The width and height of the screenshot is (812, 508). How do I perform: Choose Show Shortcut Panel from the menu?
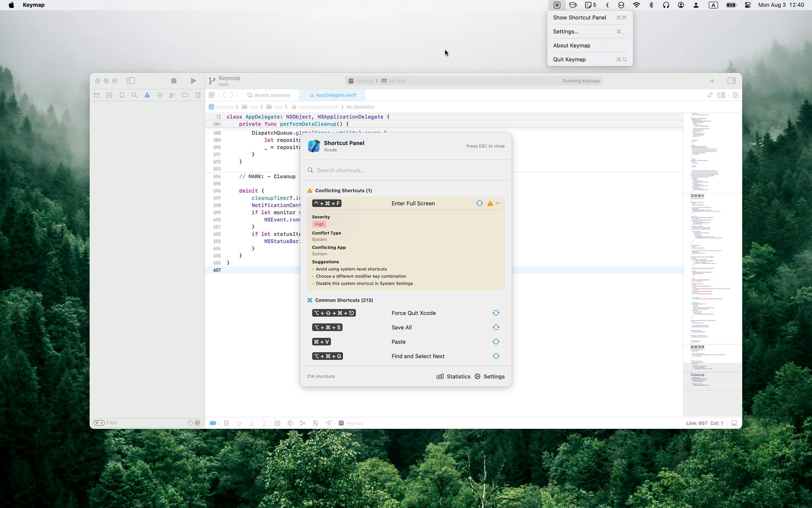click(x=590, y=17)
